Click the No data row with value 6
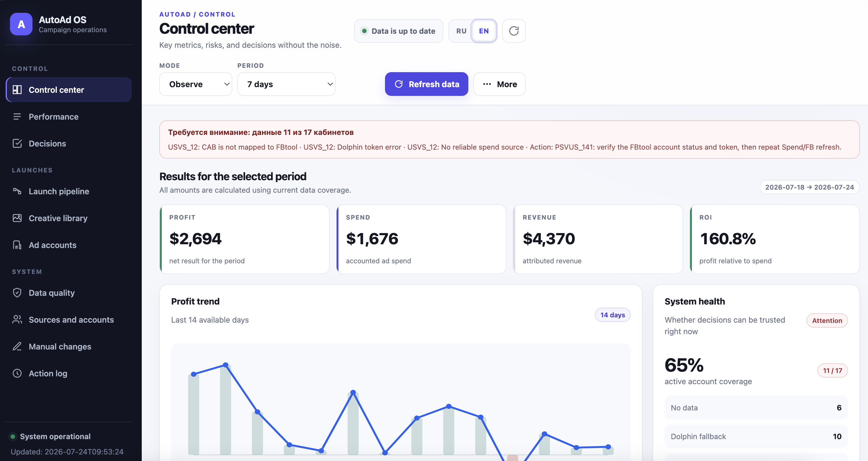 [x=756, y=408]
